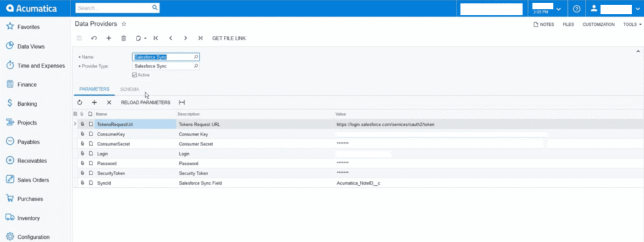Screen dimensions: 644x242
Task: Collapse the form header panel
Action: pyautogui.click(x=638, y=52)
